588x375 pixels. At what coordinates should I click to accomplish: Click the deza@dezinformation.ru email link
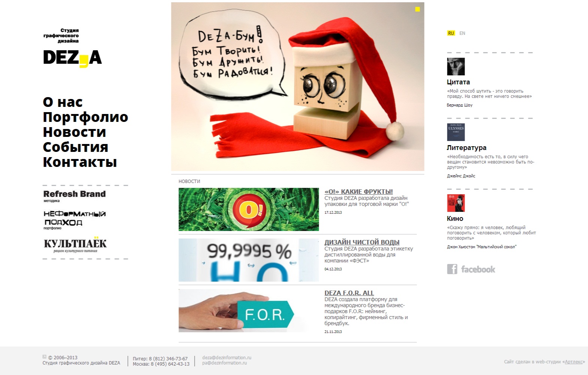tap(226, 357)
